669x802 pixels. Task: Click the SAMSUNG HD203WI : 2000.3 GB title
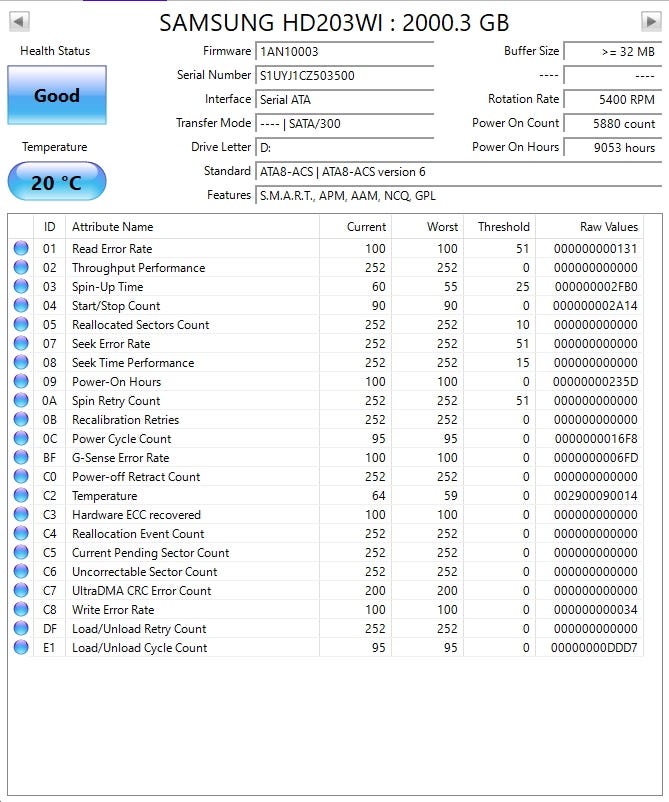pos(334,23)
